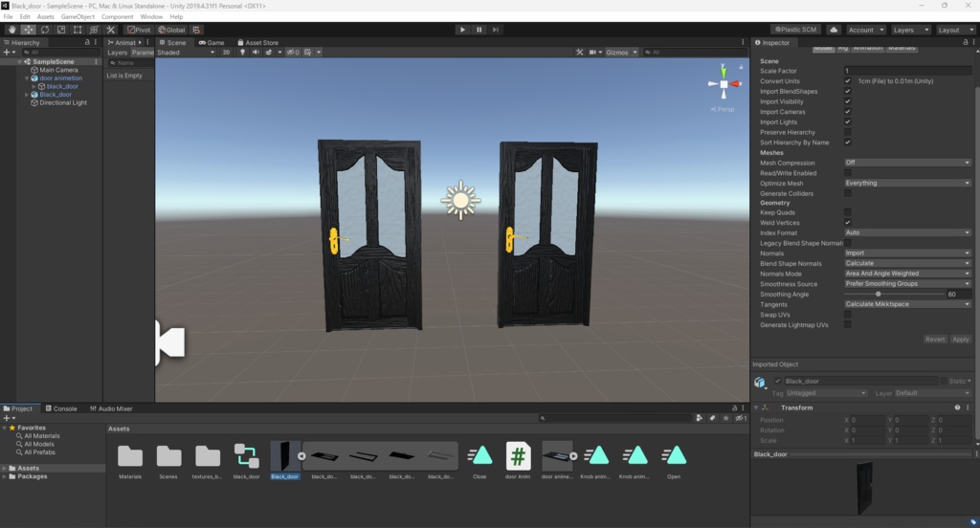Open the Component menu
The image size is (980, 528).
click(117, 17)
